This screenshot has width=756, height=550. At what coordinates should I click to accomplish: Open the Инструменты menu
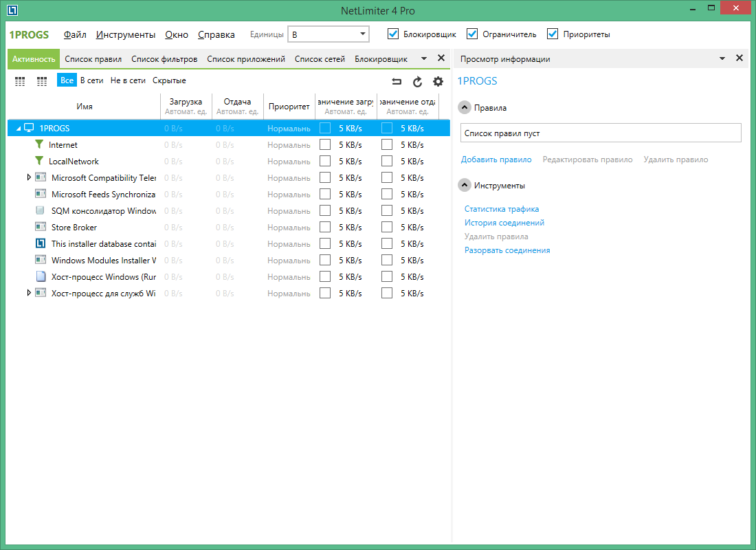[x=126, y=34]
